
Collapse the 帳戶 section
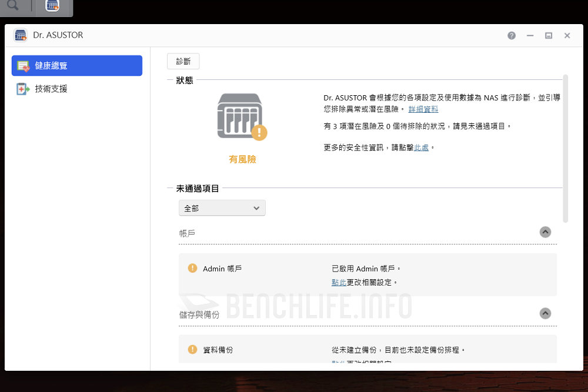tap(545, 232)
